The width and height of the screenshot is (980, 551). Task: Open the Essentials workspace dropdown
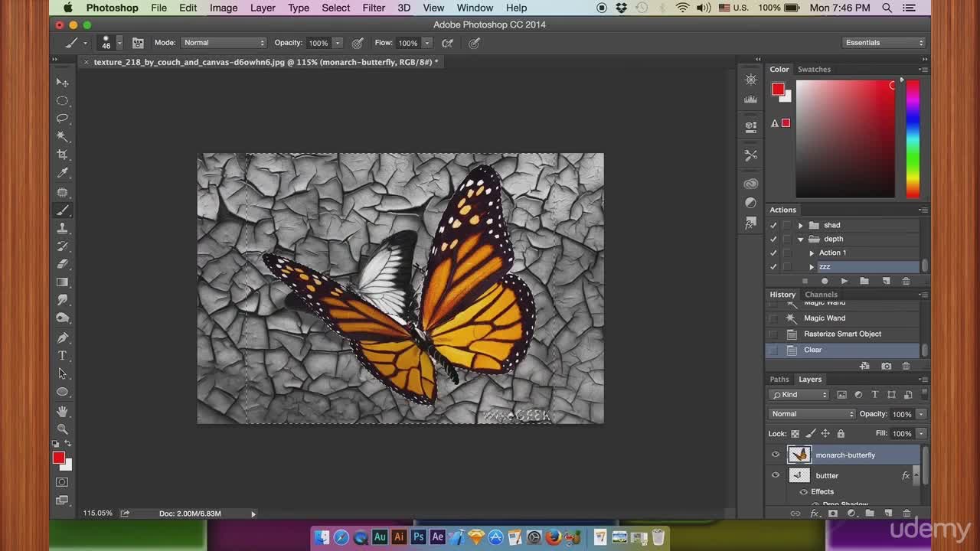tap(884, 43)
